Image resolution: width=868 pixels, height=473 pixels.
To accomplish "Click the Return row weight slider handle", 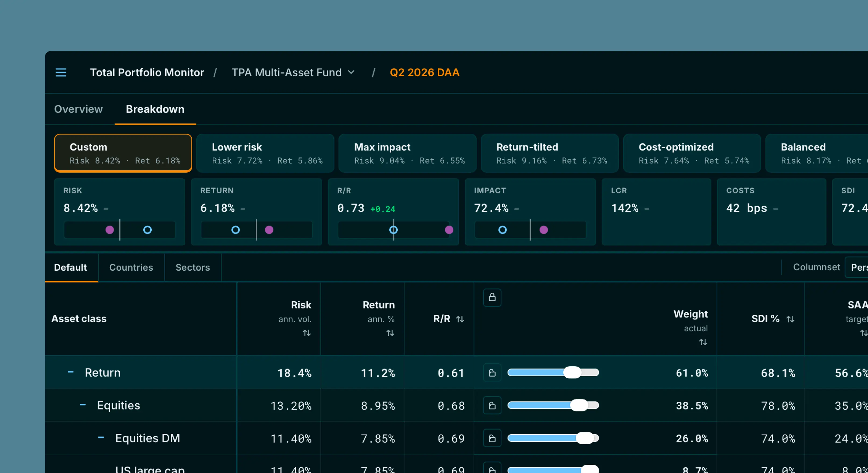I will pyautogui.click(x=572, y=372).
